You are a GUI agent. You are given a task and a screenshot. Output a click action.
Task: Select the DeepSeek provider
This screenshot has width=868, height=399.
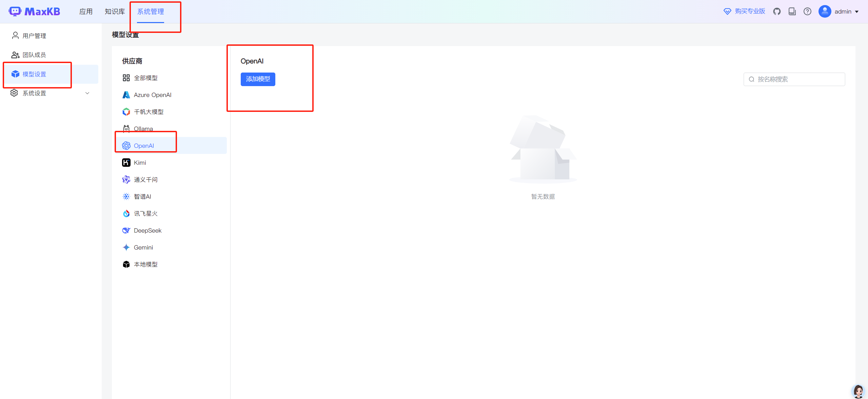148,230
